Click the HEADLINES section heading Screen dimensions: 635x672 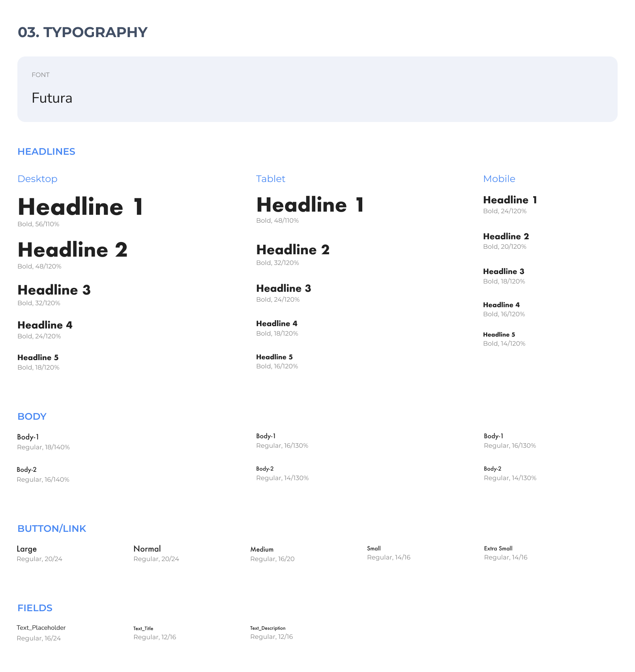click(46, 152)
